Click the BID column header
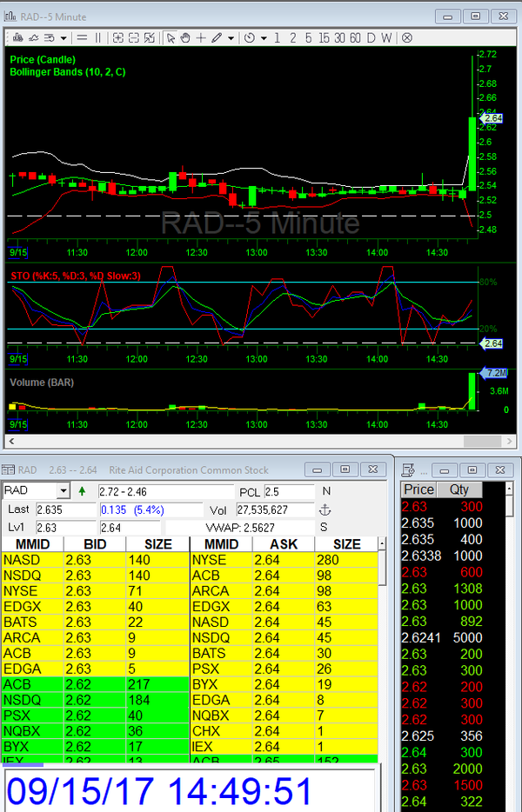Viewport: 522px width, 812px height. 94,544
